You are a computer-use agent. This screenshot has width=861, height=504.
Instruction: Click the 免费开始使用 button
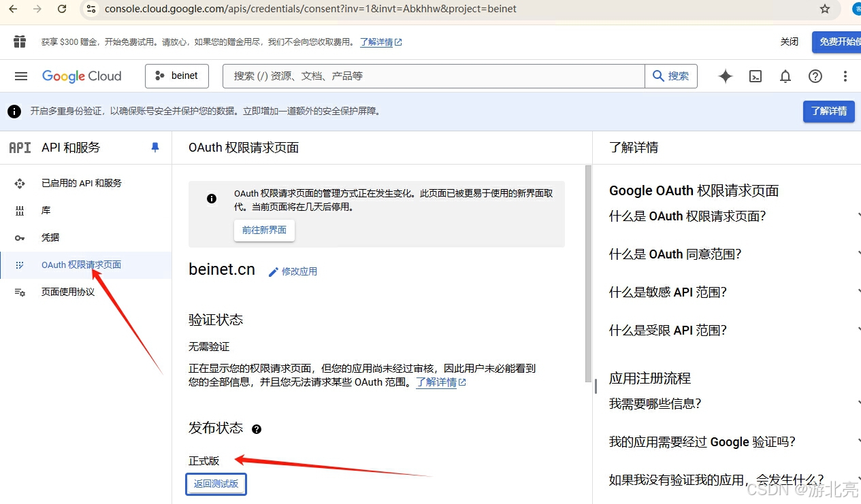pos(836,42)
